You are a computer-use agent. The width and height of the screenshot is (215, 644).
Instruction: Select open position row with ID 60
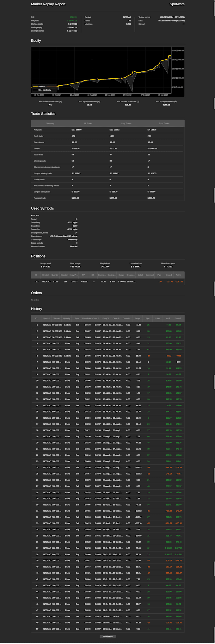[108, 282]
